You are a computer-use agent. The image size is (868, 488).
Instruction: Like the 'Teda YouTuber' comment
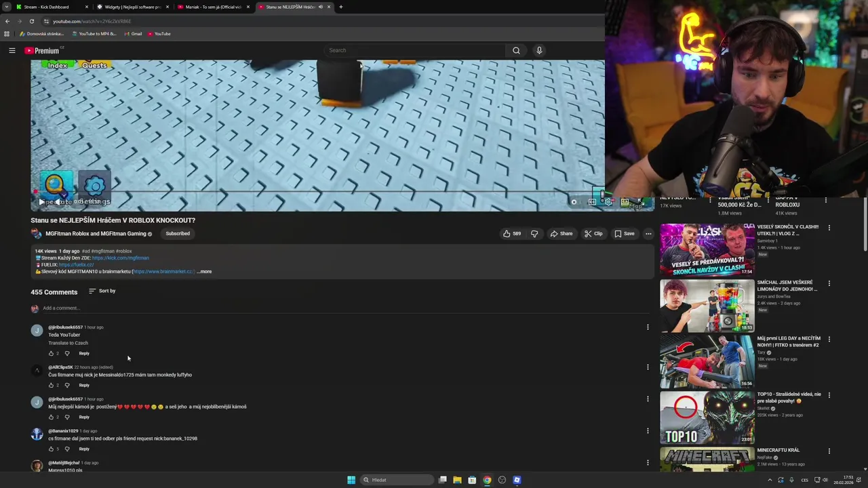click(x=51, y=354)
